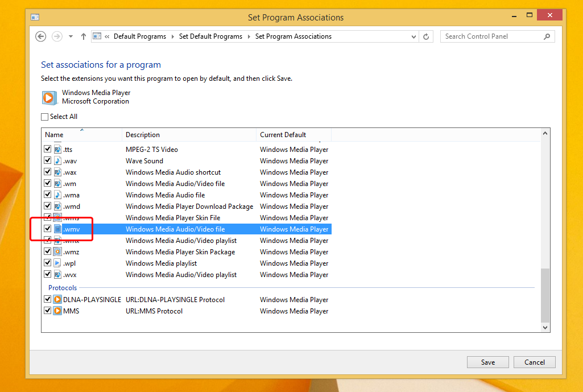Click the Save button
The height and width of the screenshot is (392, 583).
[x=488, y=362]
